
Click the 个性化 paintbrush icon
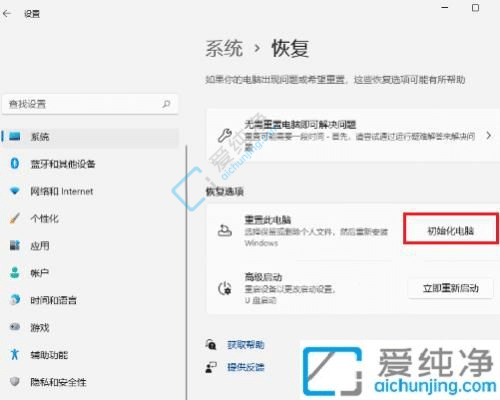click(15, 218)
